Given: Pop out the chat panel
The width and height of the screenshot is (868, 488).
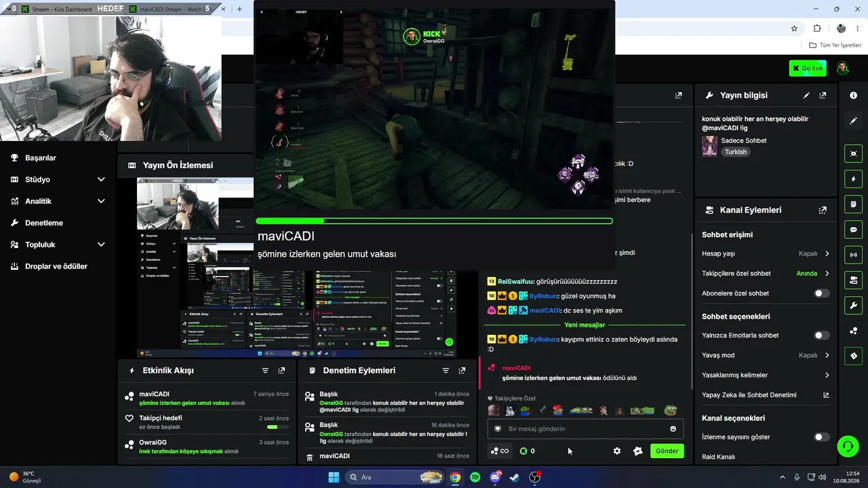Looking at the screenshot, I should (x=678, y=96).
